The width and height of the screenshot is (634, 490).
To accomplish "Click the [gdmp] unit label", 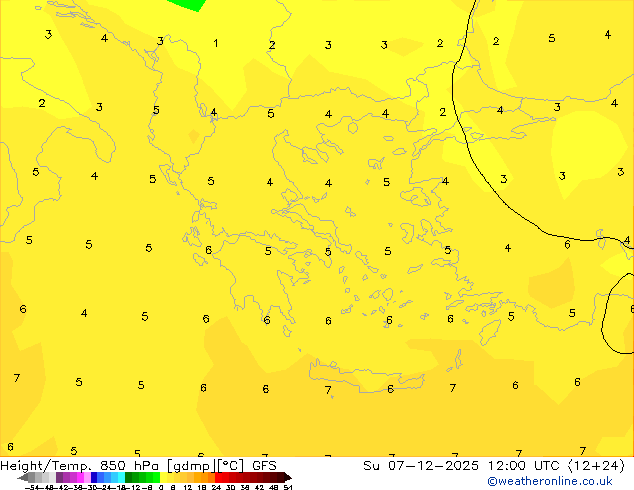I will tap(189, 465).
